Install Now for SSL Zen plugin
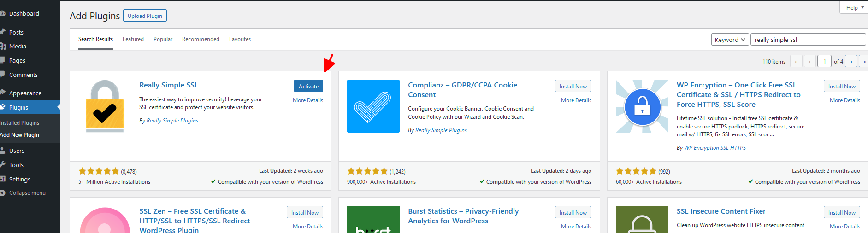868x233 pixels. tap(305, 212)
